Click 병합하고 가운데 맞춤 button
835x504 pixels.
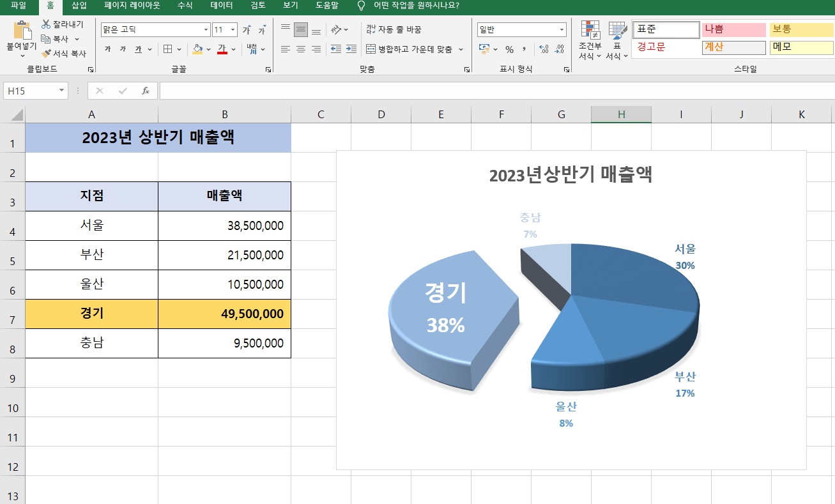point(409,49)
